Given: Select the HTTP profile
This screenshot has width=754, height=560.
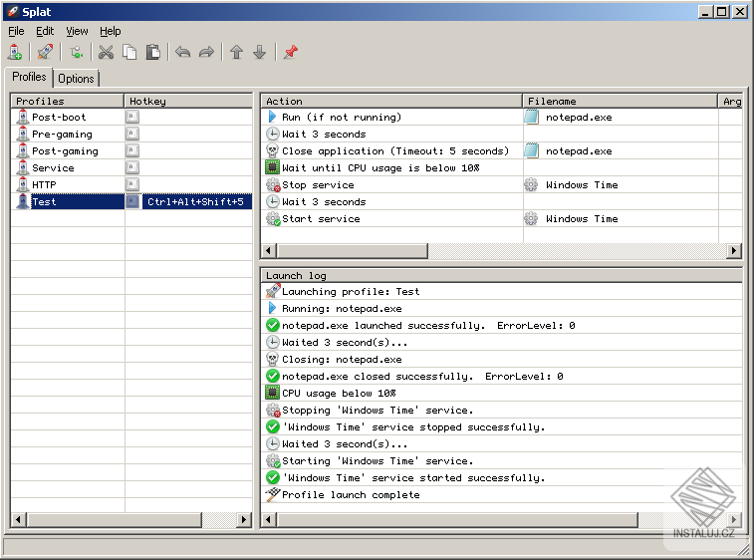Looking at the screenshot, I should pos(44,184).
